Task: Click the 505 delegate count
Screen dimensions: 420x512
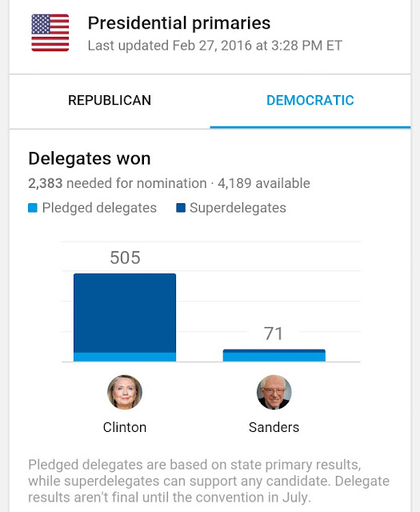Action: [125, 258]
